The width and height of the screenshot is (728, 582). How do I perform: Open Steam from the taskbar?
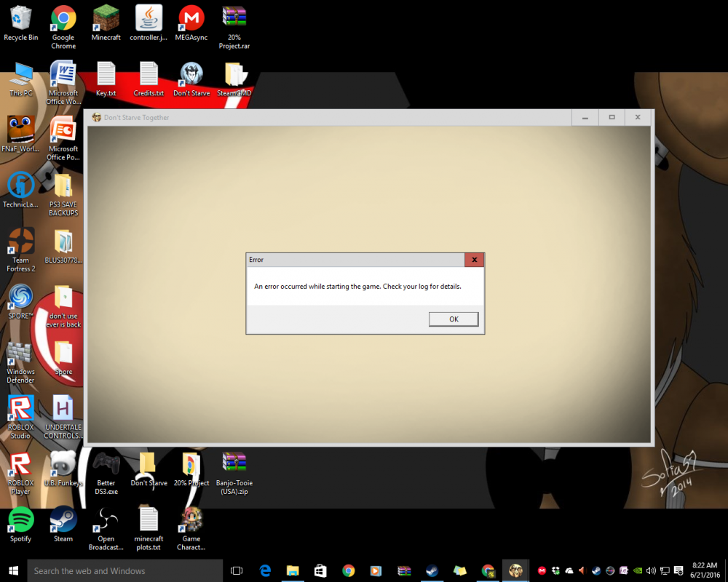pyautogui.click(x=432, y=570)
